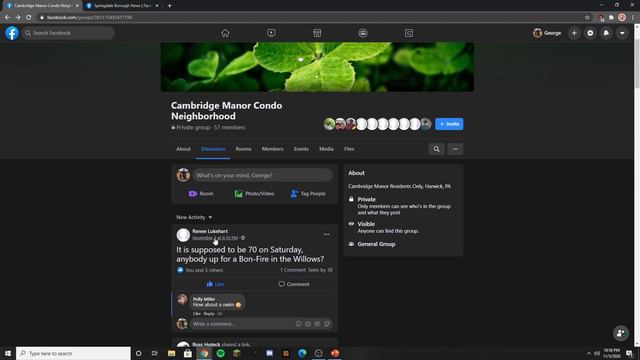Go back in browser history
Viewport: 640px width, 360px height.
7,18
